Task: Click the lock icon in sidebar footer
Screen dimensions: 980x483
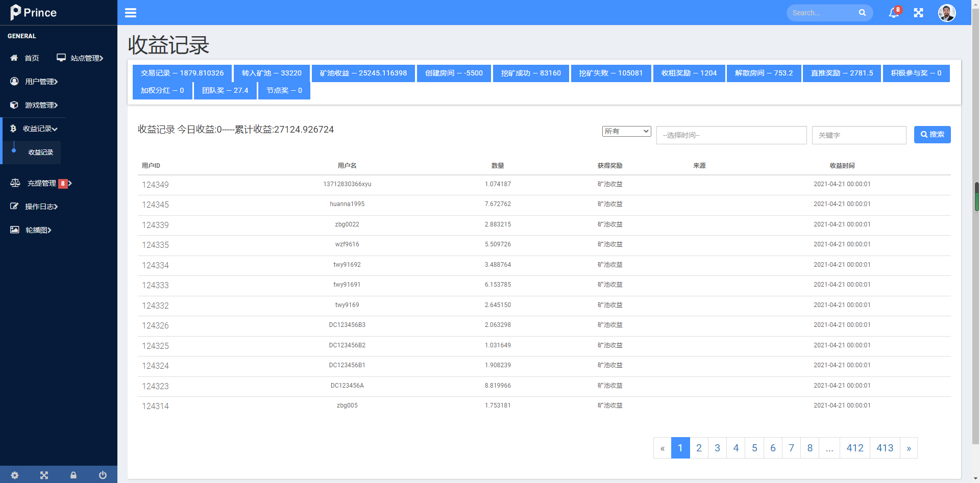Action: (x=73, y=475)
